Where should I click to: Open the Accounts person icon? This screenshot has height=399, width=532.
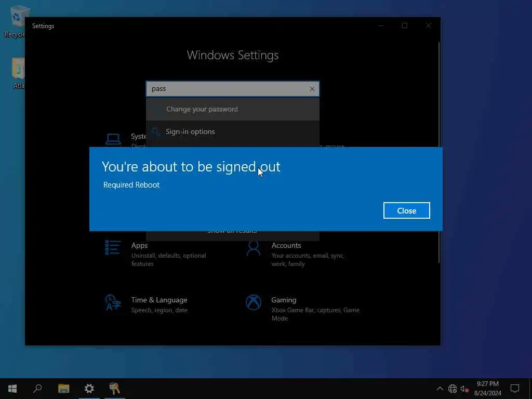pyautogui.click(x=254, y=248)
